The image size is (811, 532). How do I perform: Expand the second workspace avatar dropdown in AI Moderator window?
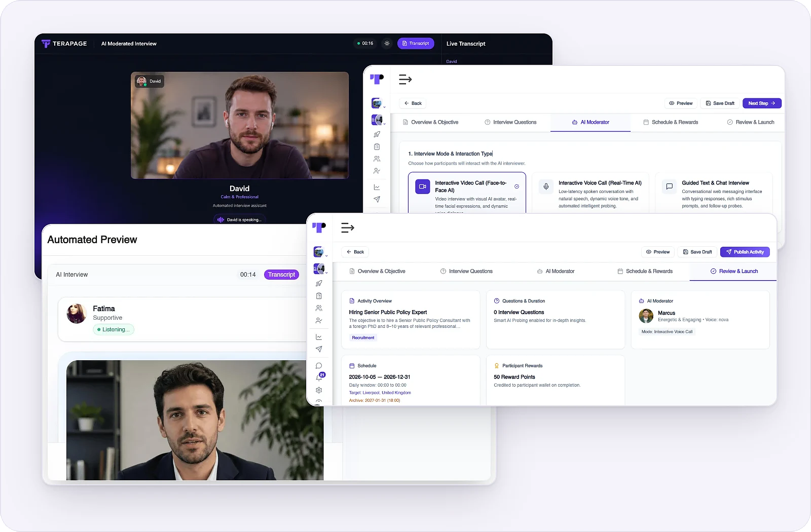click(378, 120)
